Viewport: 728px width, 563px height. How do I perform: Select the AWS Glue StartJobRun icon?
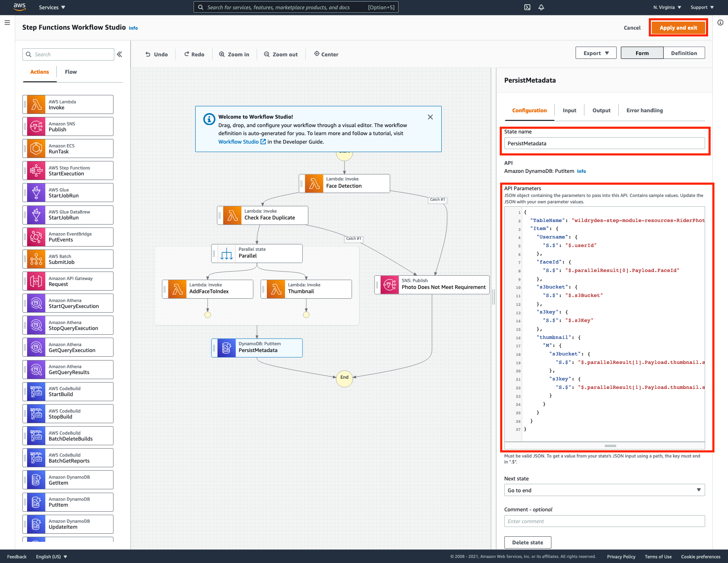[x=36, y=192]
